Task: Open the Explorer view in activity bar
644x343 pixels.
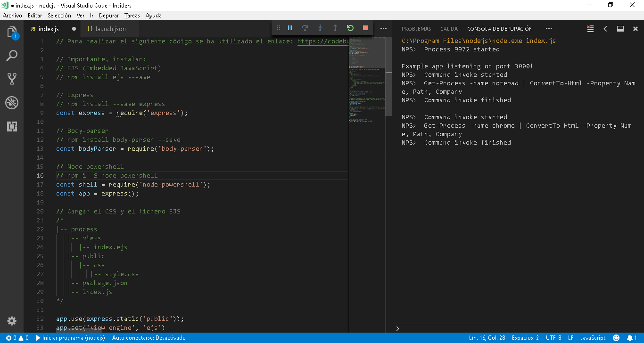Action: click(12, 33)
